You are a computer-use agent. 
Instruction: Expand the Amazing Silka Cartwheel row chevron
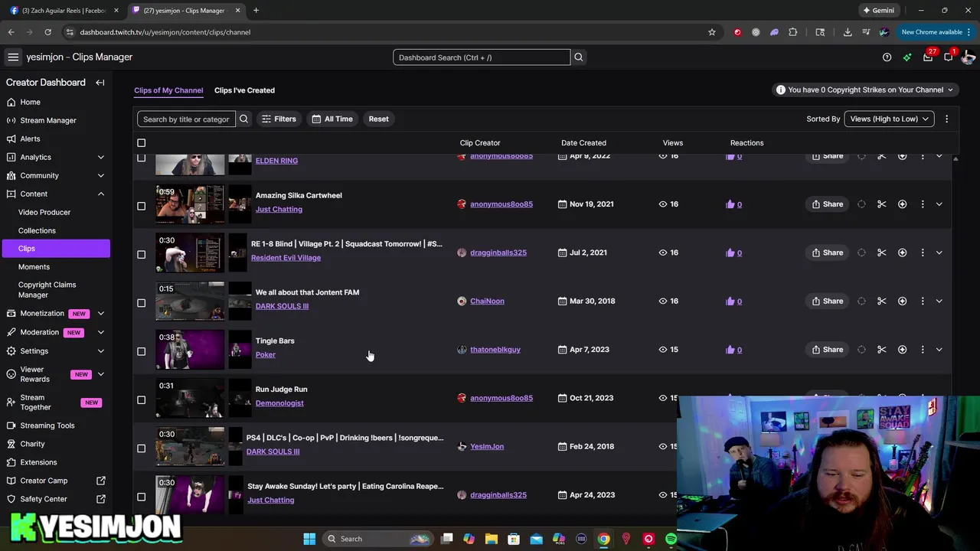(939, 204)
